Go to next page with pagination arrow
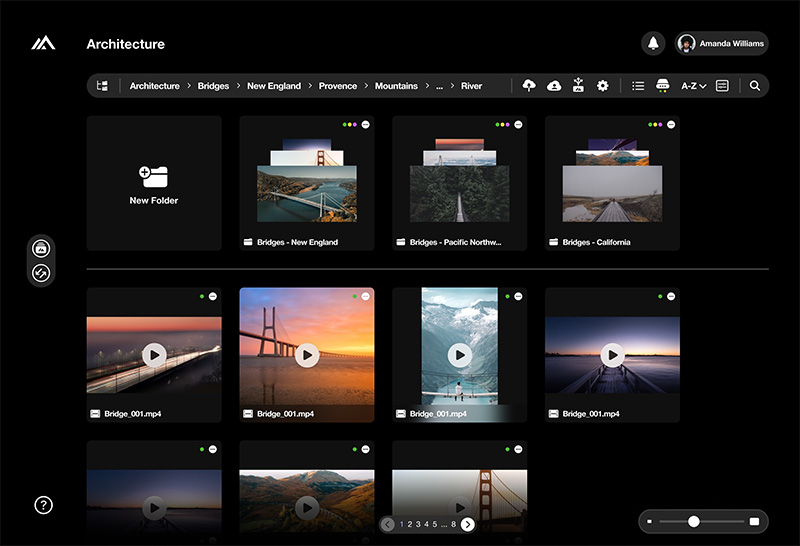The width and height of the screenshot is (800, 546). pos(467,524)
